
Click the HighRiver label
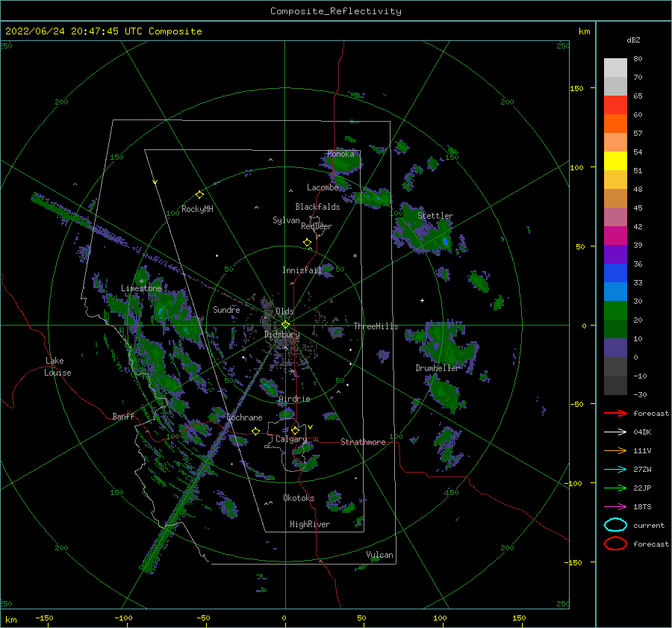[310, 524]
